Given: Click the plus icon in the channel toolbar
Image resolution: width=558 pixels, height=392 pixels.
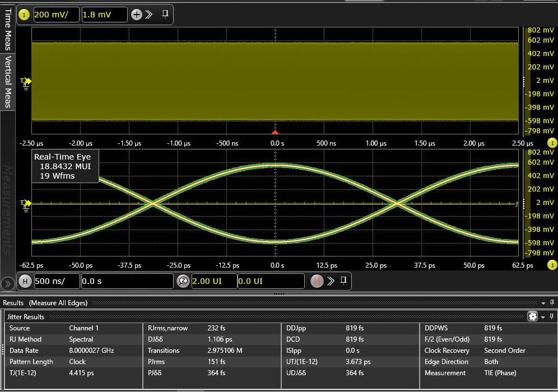Looking at the screenshot, I should coord(136,15).
